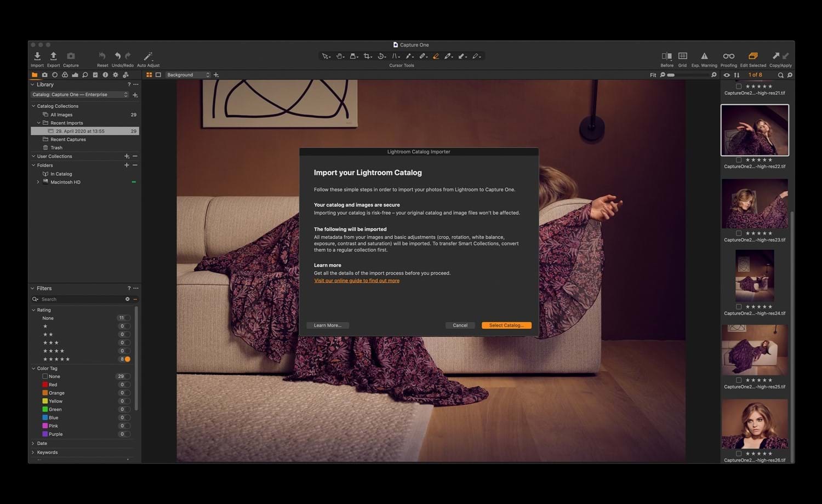Turn on Proofing view
Screen dimensions: 822x504
(729, 56)
